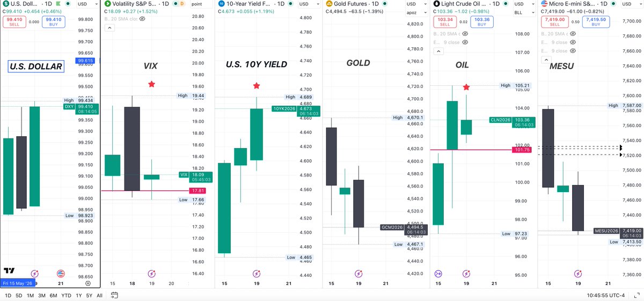
Task: Open axis settings gear on Dollar chart
Action: coord(89,283)
